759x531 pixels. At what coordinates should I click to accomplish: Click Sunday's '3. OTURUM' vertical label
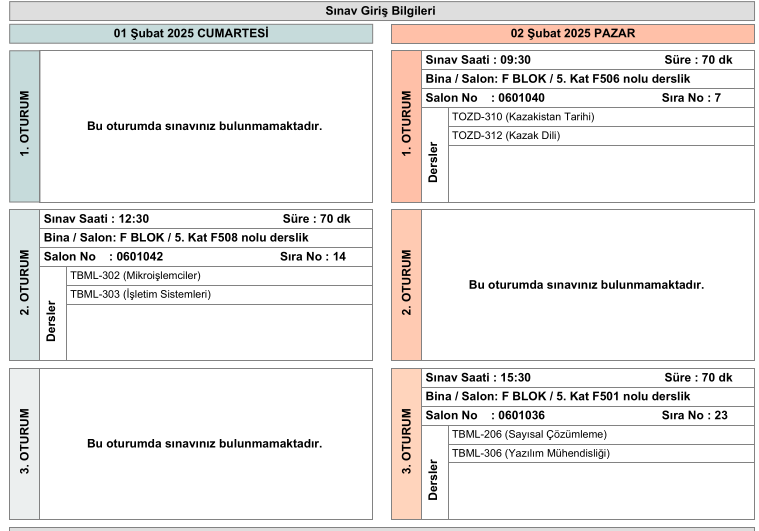coord(407,441)
